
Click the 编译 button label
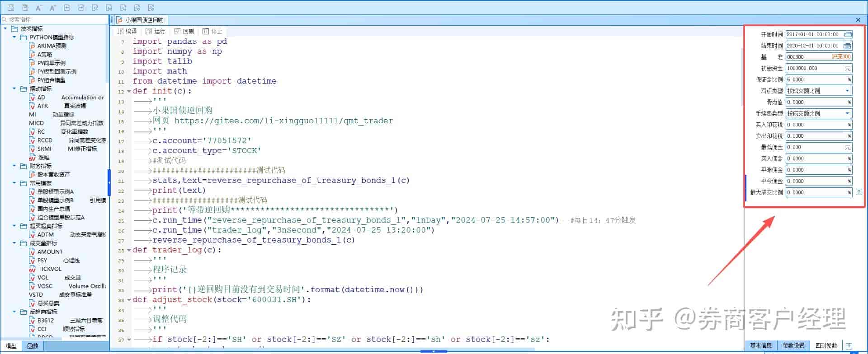131,31
